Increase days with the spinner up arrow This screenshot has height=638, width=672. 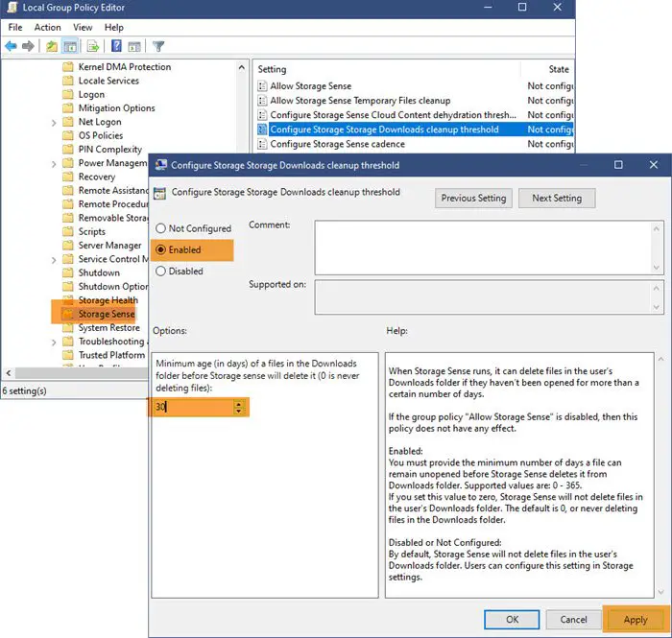pos(239,403)
